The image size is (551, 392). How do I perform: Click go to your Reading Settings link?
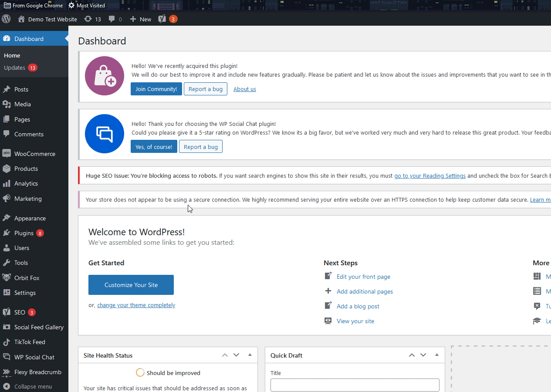coord(430,176)
